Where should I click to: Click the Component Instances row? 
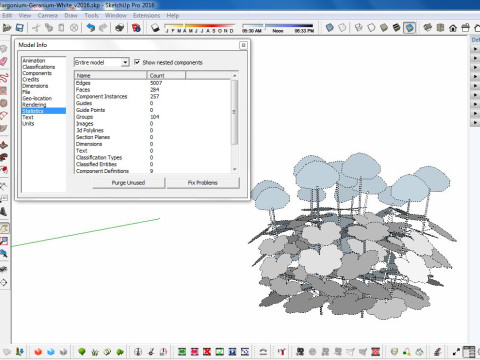[x=152, y=96]
